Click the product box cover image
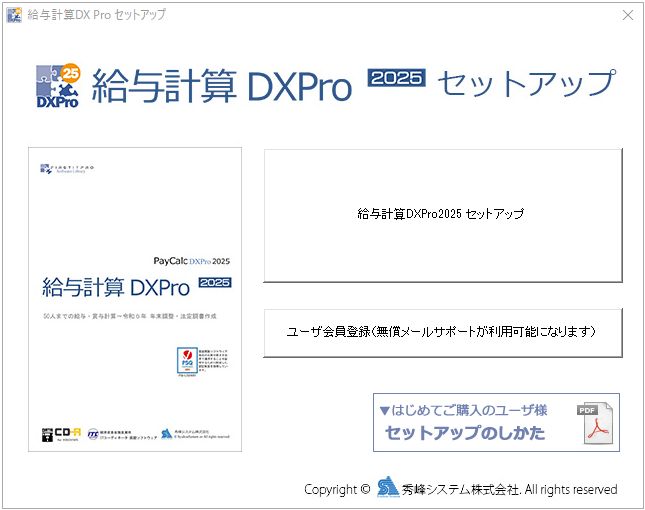Image resolution: width=645 pixels, height=510 pixels. tap(135, 299)
